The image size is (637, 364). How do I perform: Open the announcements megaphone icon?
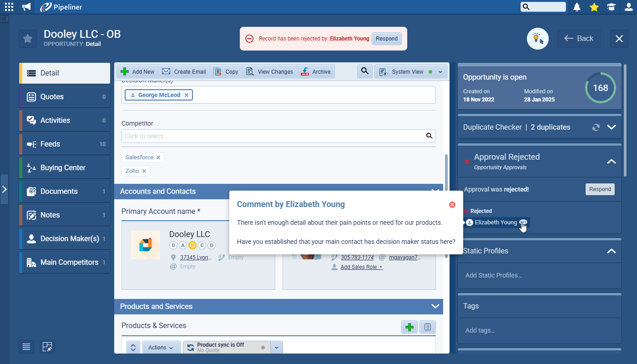pos(26,7)
